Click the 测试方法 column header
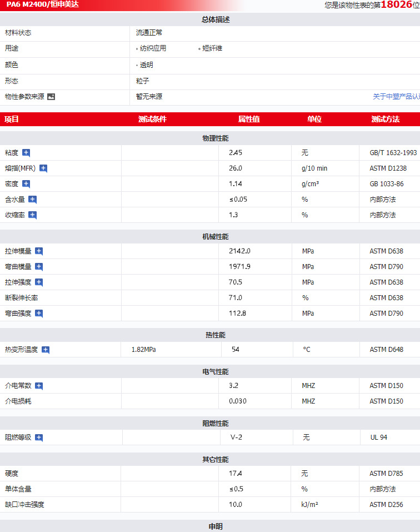420x532 pixels. pos(386,119)
